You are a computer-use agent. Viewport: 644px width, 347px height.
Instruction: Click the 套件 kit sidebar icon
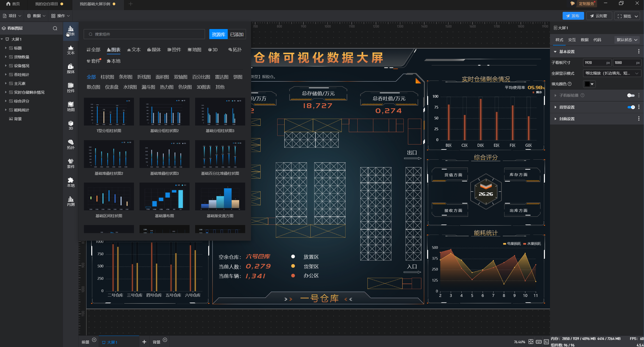point(71,163)
